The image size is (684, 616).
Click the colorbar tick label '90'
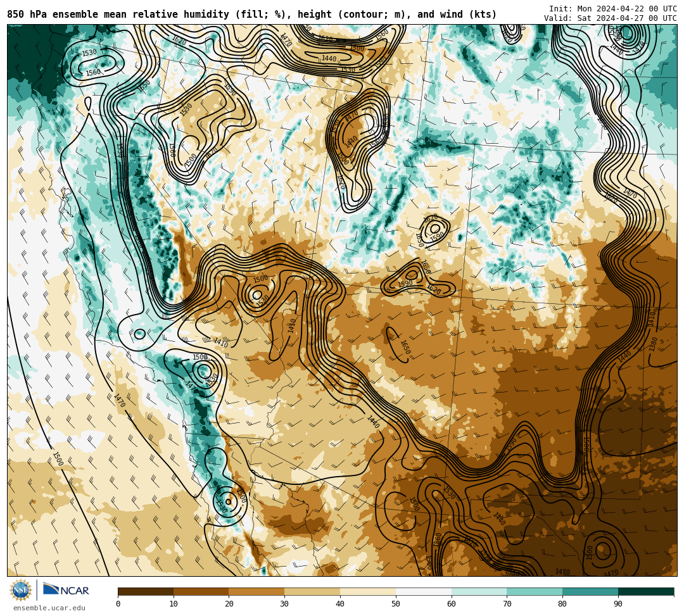[618, 604]
